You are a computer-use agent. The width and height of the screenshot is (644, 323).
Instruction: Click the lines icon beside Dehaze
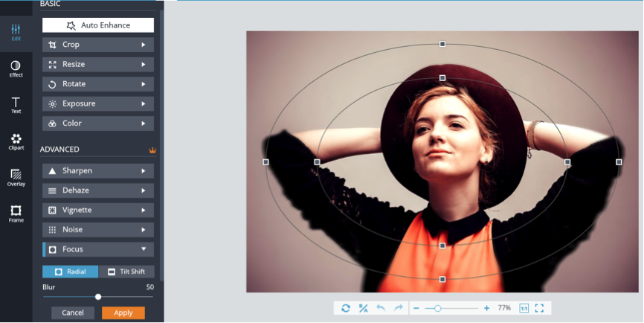tap(52, 191)
